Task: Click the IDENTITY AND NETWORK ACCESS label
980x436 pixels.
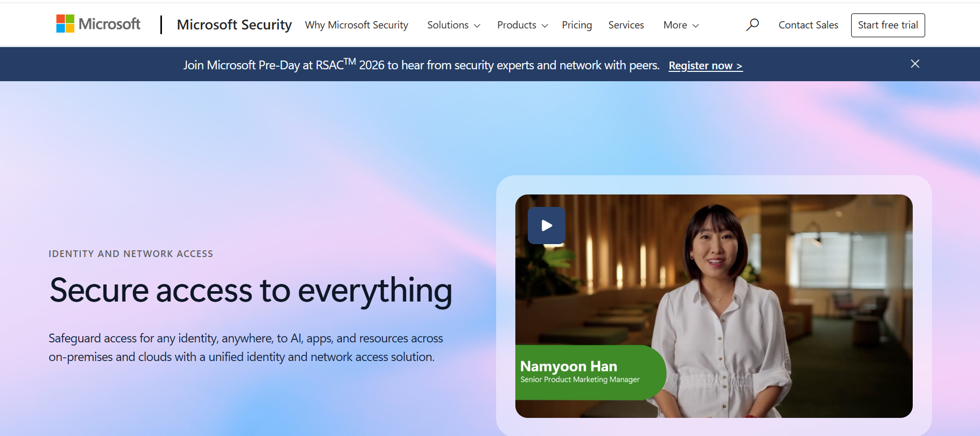Action: [131, 253]
